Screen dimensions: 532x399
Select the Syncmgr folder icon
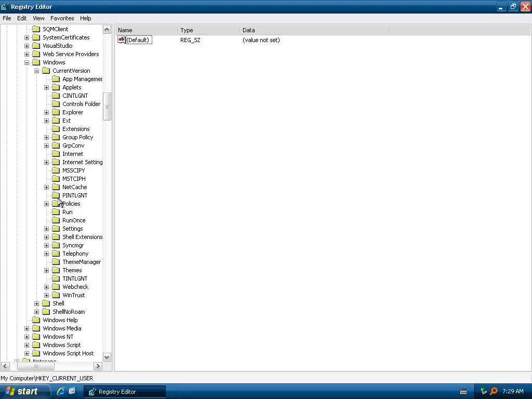click(56, 245)
